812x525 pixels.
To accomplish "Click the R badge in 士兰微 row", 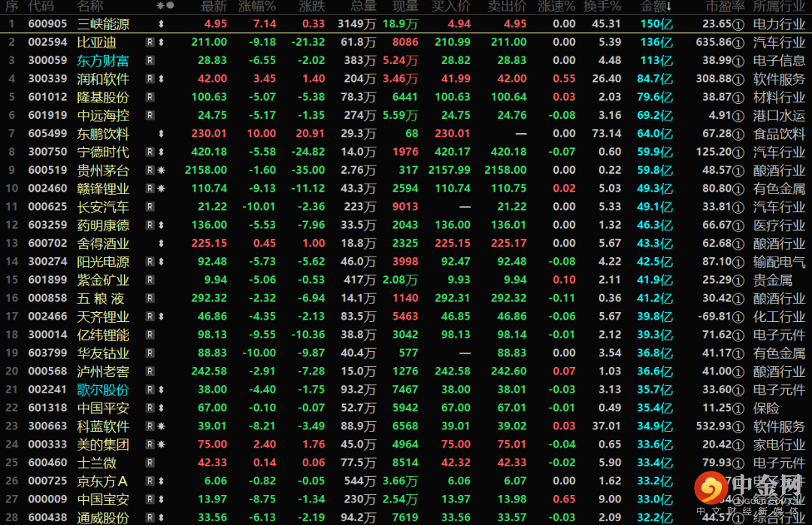I will (x=150, y=463).
